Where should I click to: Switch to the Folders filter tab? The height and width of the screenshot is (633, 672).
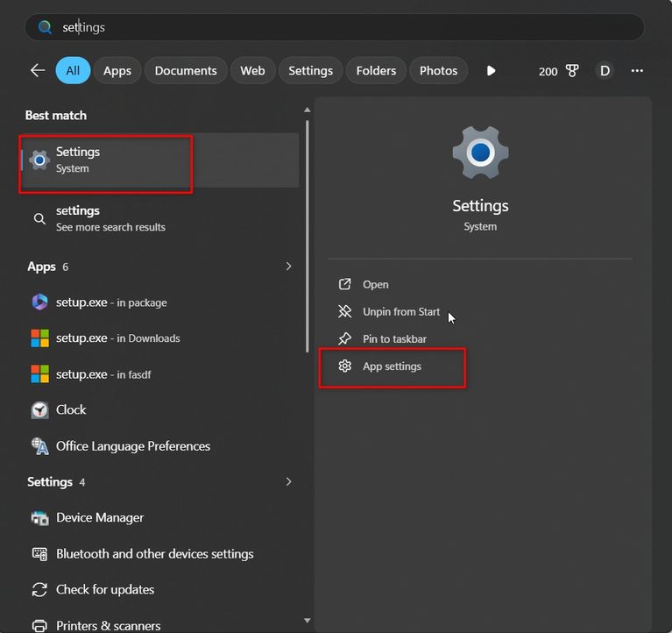(x=376, y=70)
